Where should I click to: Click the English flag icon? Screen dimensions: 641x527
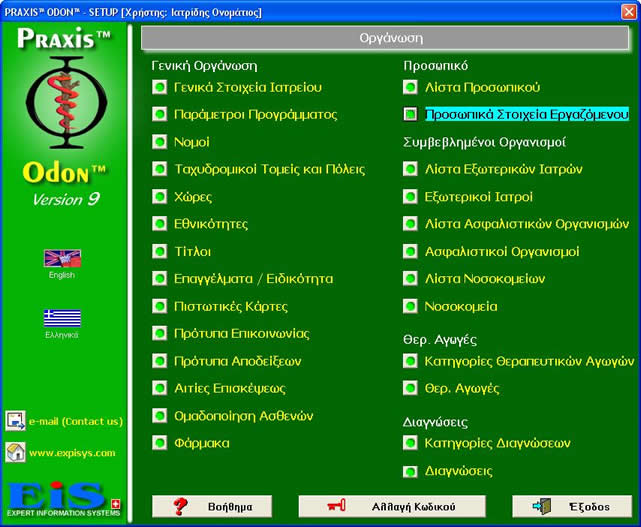pyautogui.click(x=62, y=258)
